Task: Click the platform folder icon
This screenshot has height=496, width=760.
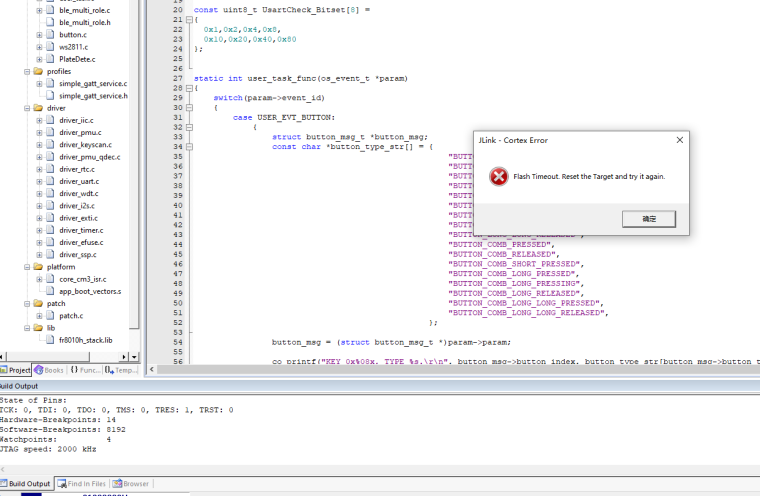Action: coord(37,267)
